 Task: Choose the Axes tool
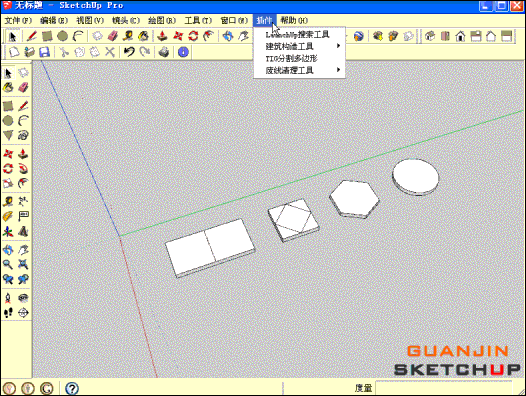[x=8, y=231]
